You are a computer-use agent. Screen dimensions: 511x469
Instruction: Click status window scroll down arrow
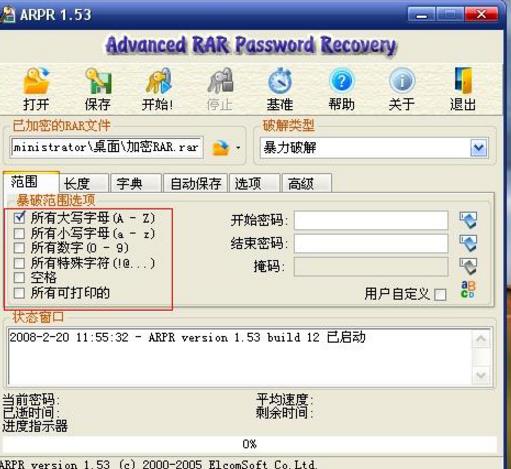tap(481, 375)
